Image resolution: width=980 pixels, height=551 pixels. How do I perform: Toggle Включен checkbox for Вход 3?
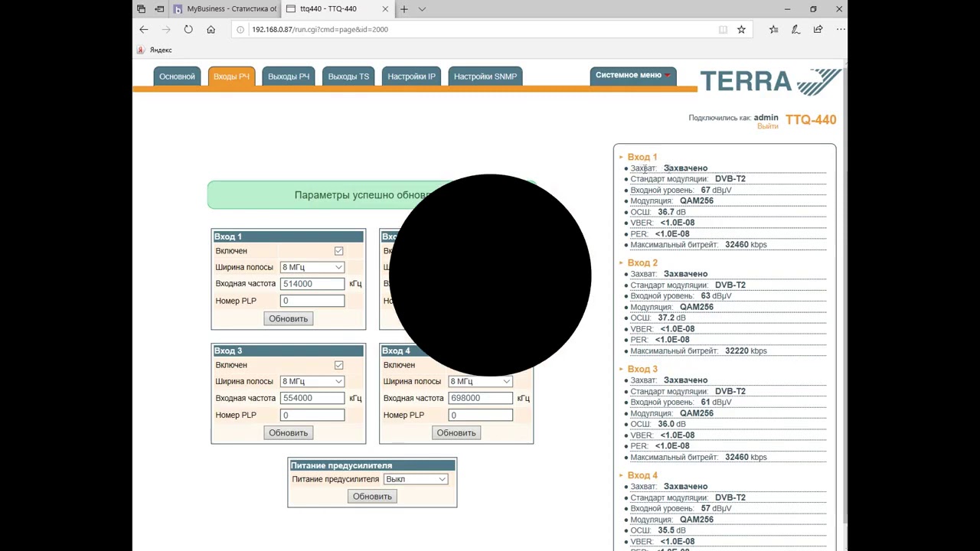point(338,365)
